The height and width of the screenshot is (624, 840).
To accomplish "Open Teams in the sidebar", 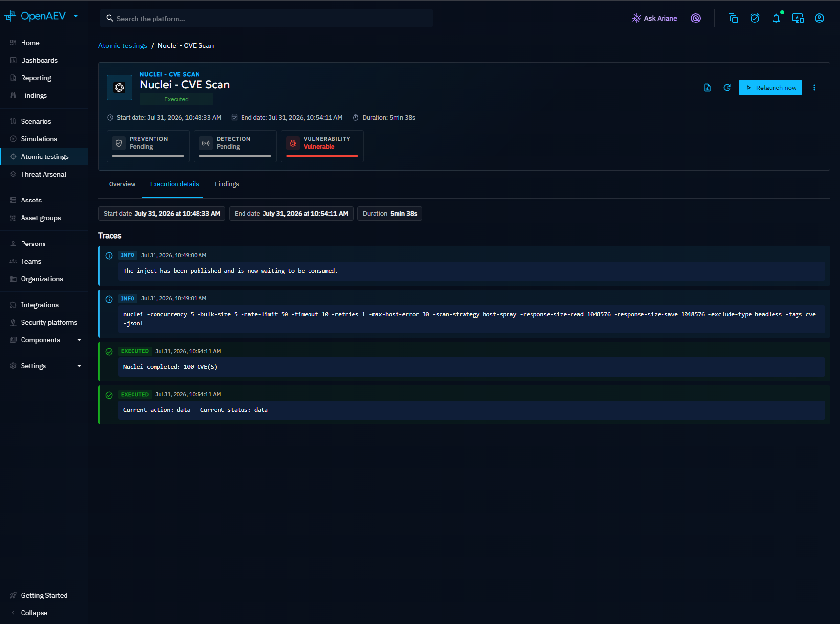I will pos(44,261).
